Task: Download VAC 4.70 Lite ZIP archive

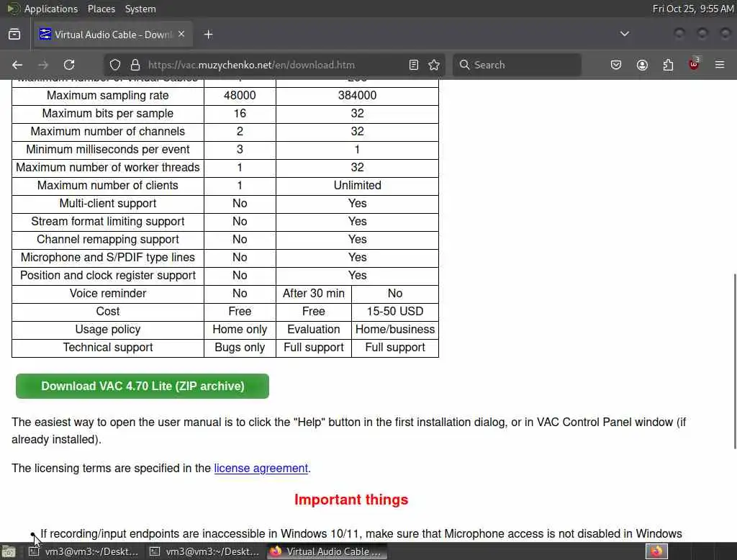Action: point(143,386)
